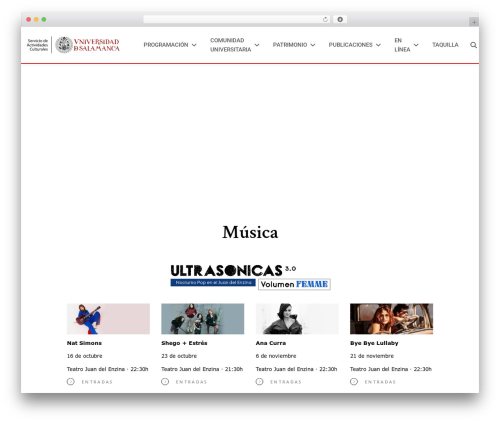Open the Comunidad Universitaria menu item
The width and height of the screenshot is (500, 423).
(x=230, y=45)
